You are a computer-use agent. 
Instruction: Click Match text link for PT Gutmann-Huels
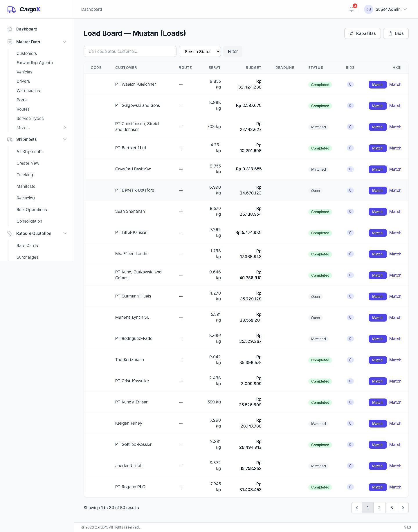(x=395, y=296)
